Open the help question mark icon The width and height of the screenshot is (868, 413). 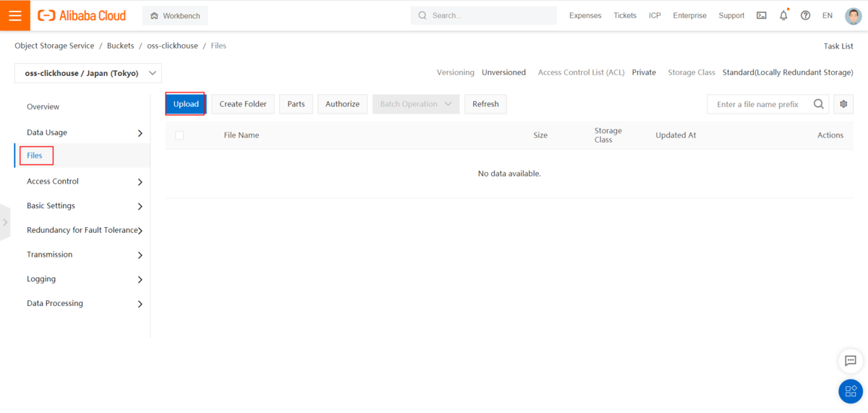[x=805, y=15]
